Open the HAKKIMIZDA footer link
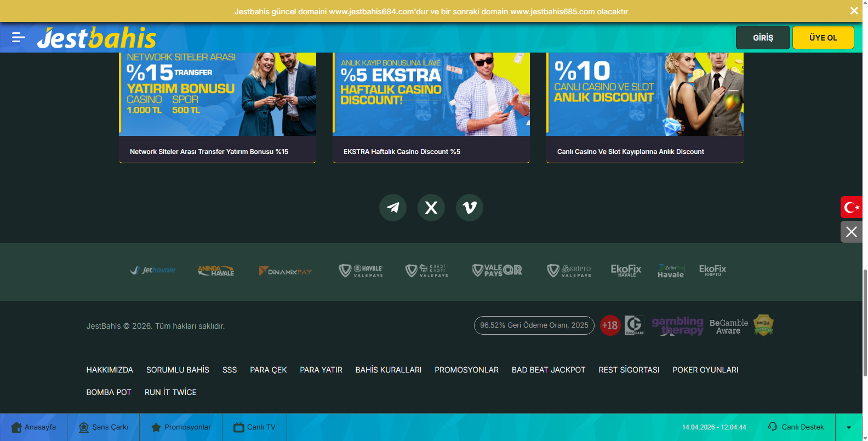This screenshot has height=441, width=868. [x=110, y=370]
